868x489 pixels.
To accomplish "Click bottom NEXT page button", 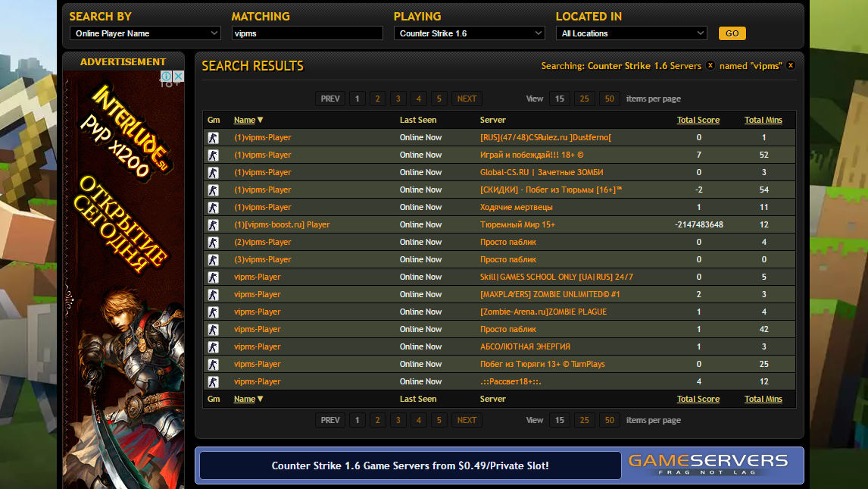I will coord(467,420).
